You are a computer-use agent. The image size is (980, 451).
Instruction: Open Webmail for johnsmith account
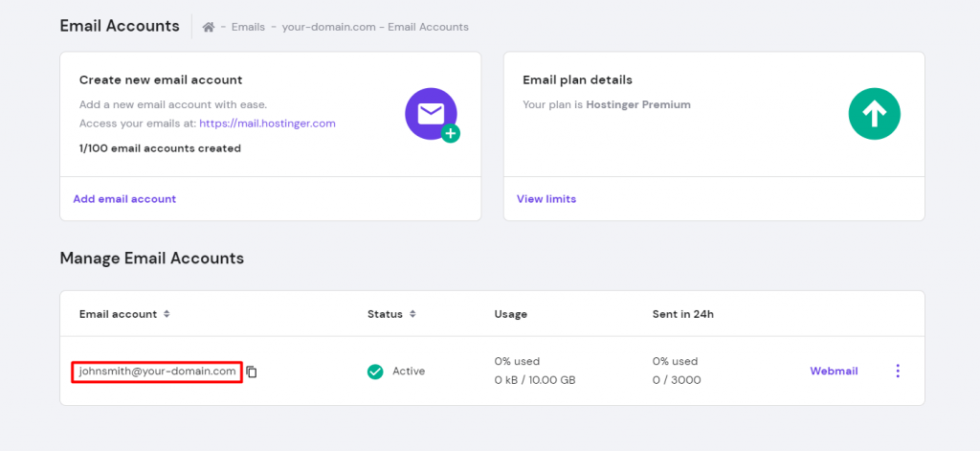click(x=834, y=371)
